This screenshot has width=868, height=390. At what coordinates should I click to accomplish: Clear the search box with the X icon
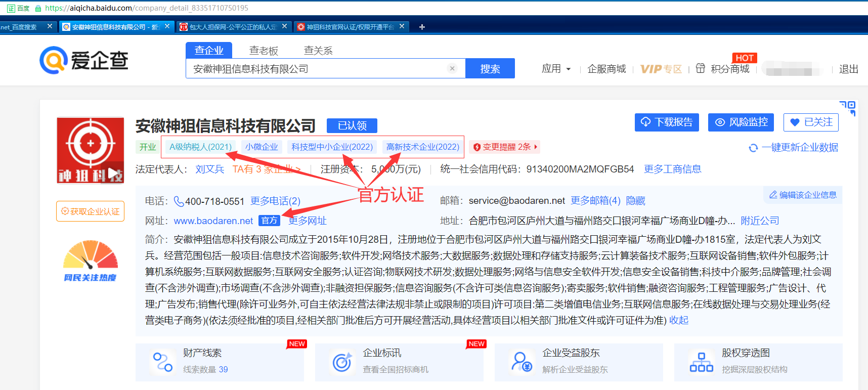point(452,68)
